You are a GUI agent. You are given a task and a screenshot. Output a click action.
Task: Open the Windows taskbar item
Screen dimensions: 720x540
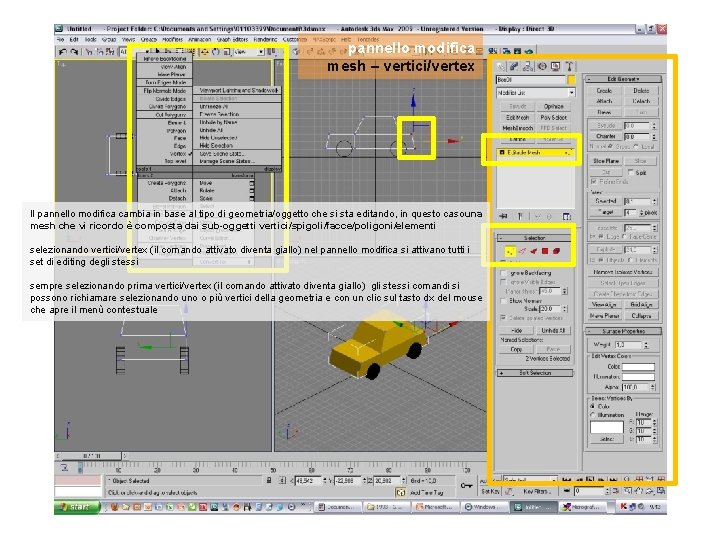click(x=484, y=507)
